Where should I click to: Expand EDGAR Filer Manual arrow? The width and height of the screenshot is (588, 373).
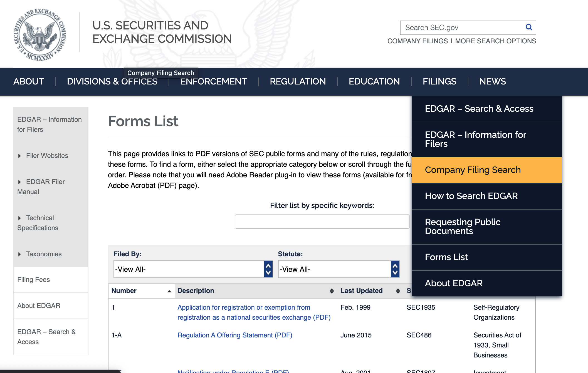click(19, 182)
